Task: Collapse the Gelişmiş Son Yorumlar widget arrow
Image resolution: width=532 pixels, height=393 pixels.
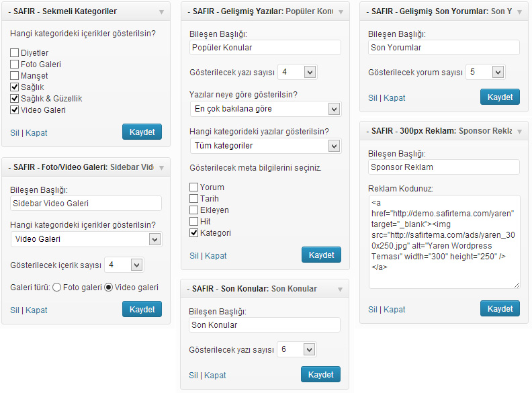Action: pos(519,12)
